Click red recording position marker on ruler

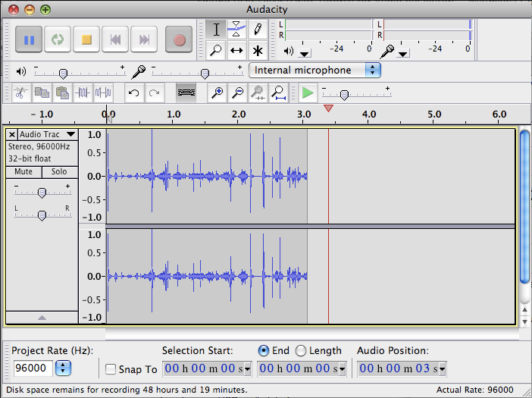click(x=328, y=108)
